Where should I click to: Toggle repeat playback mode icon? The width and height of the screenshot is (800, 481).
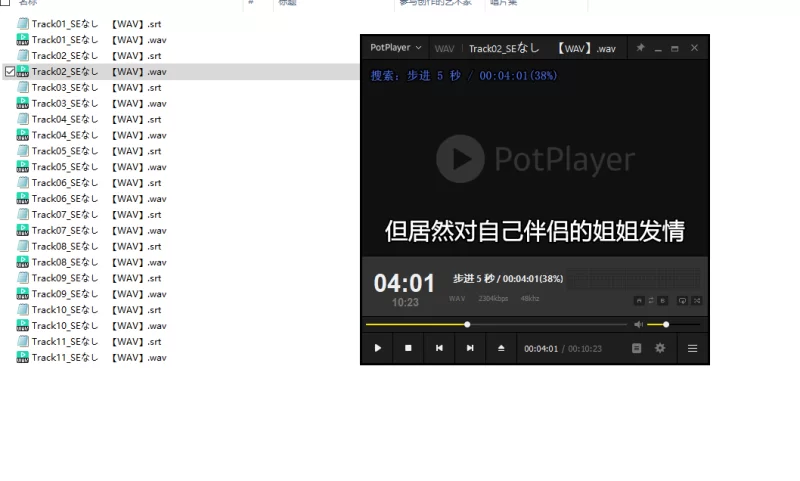[682, 301]
